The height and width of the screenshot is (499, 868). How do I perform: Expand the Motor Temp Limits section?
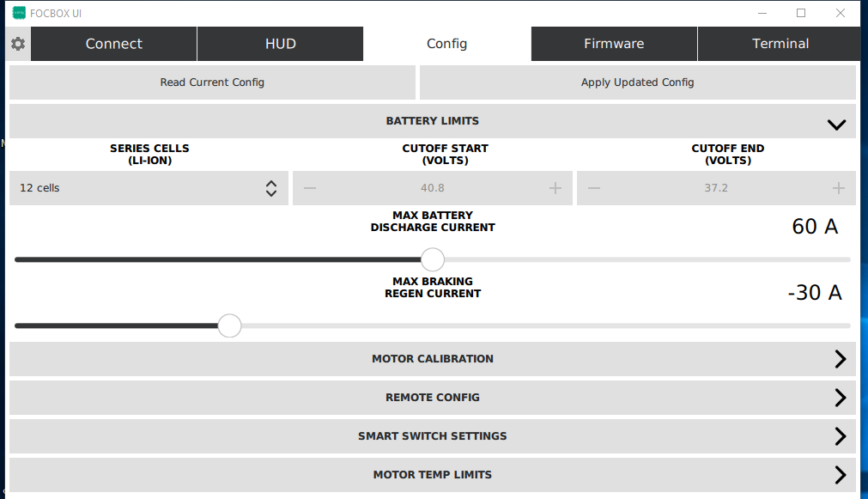click(x=840, y=475)
